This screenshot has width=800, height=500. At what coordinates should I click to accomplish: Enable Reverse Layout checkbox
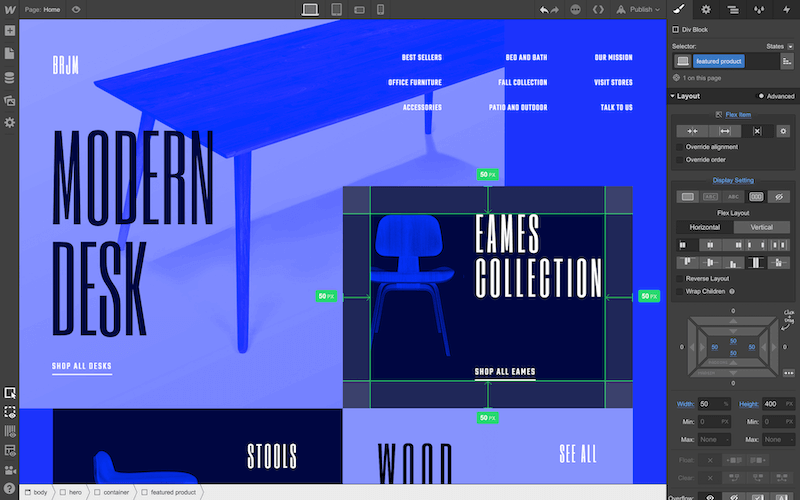679,279
